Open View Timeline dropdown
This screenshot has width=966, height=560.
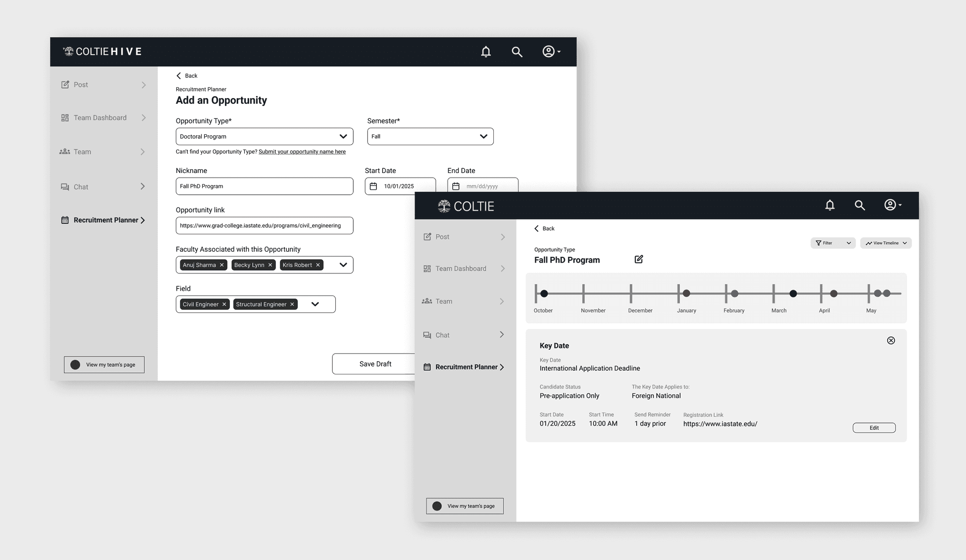(886, 243)
